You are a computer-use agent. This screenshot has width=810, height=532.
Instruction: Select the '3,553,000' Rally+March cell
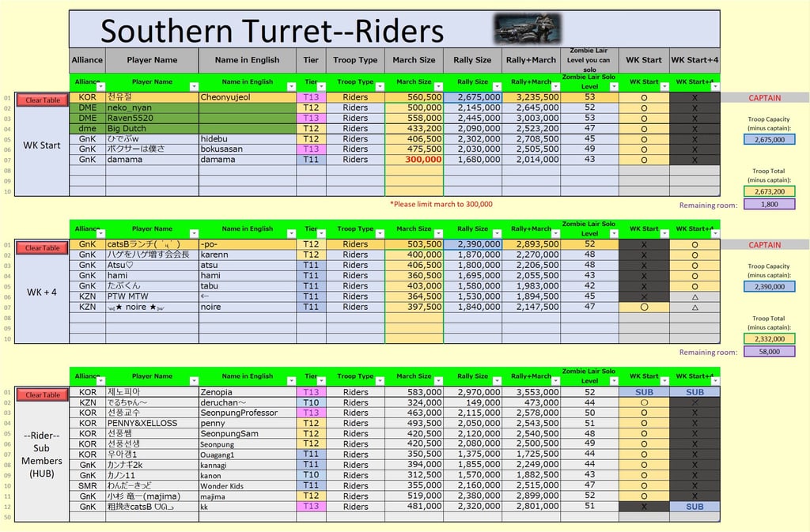click(x=531, y=392)
